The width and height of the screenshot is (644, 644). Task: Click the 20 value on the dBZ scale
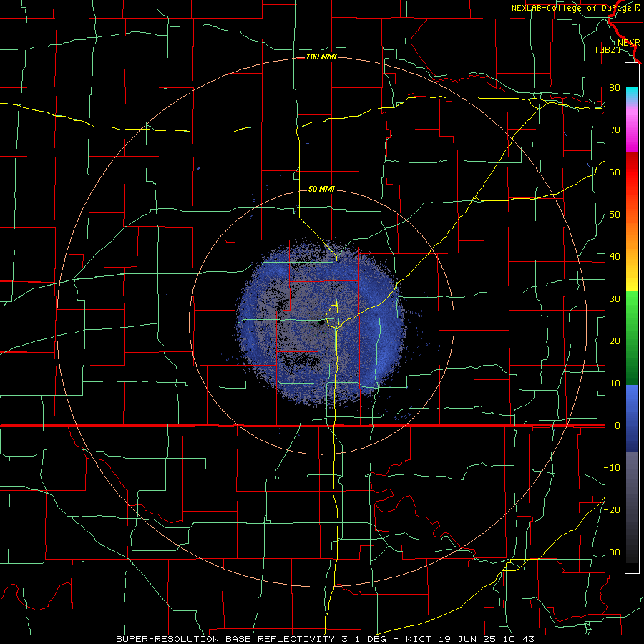615,341
